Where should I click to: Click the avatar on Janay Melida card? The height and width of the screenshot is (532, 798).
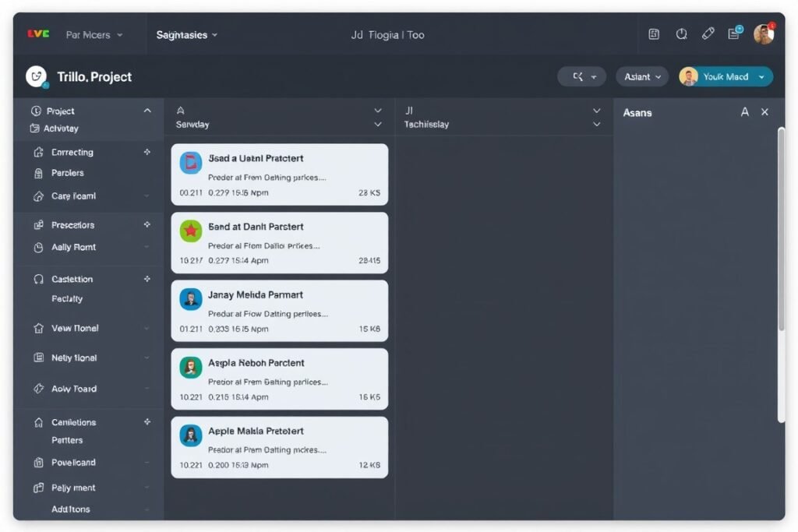click(191, 299)
